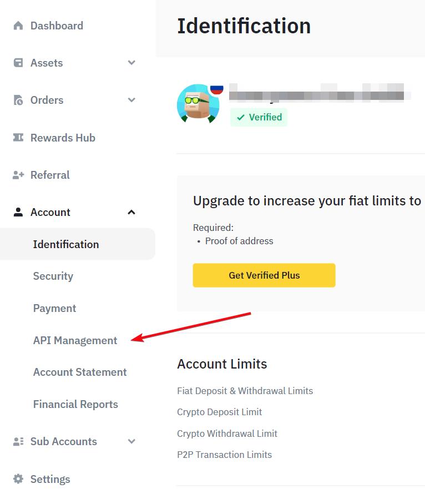Viewport: 425px width, 504px height.
Task: Open P2P Transaction Limits link
Action: 224,455
